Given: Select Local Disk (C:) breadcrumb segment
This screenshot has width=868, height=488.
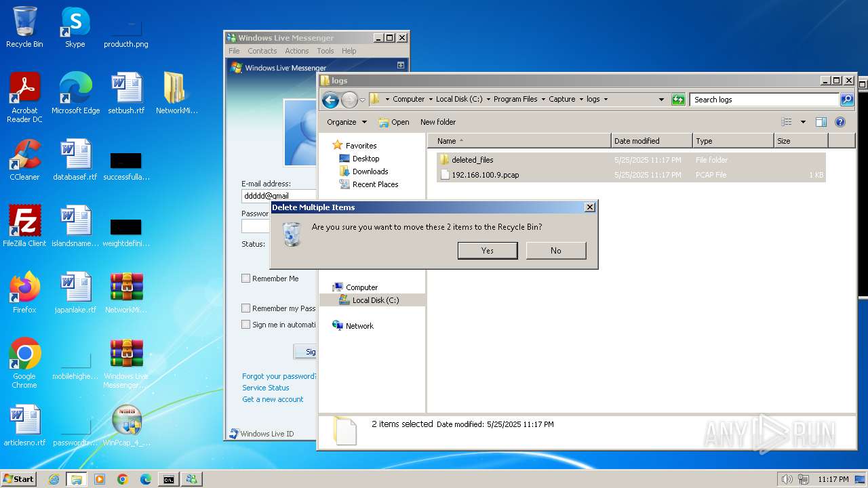Looking at the screenshot, I should click(459, 99).
